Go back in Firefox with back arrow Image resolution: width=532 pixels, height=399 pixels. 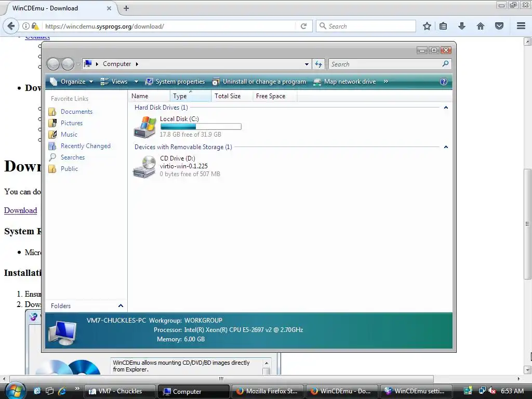(x=11, y=26)
